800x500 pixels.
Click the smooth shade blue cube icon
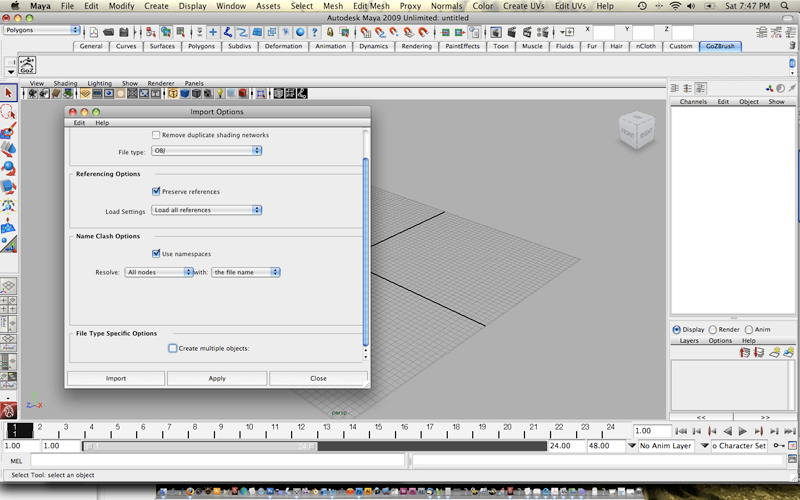click(x=185, y=93)
